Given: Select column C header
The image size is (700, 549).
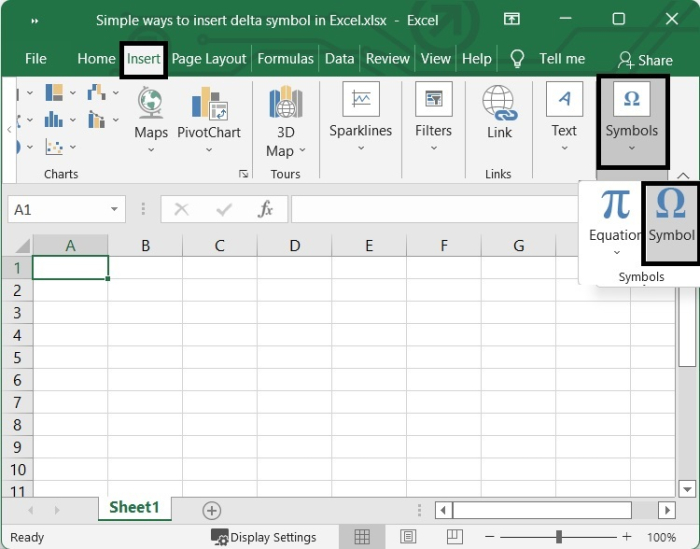Looking at the screenshot, I should [x=219, y=245].
